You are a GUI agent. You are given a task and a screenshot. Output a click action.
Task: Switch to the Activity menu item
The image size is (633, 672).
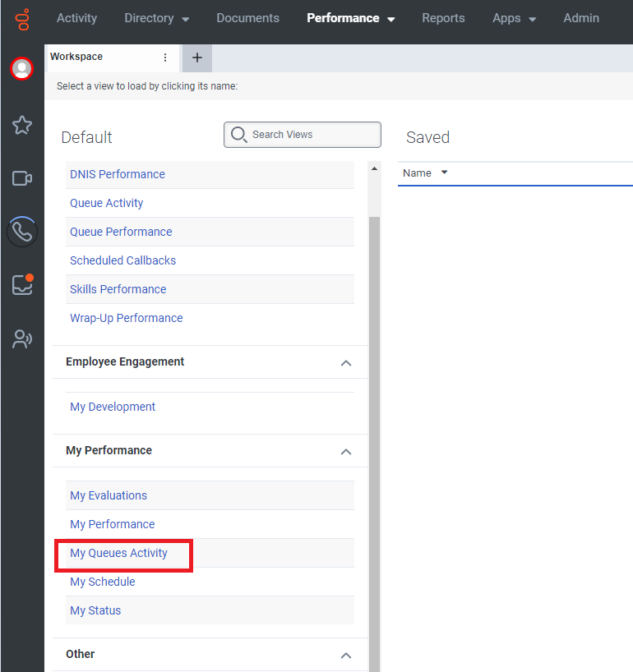pos(76,17)
